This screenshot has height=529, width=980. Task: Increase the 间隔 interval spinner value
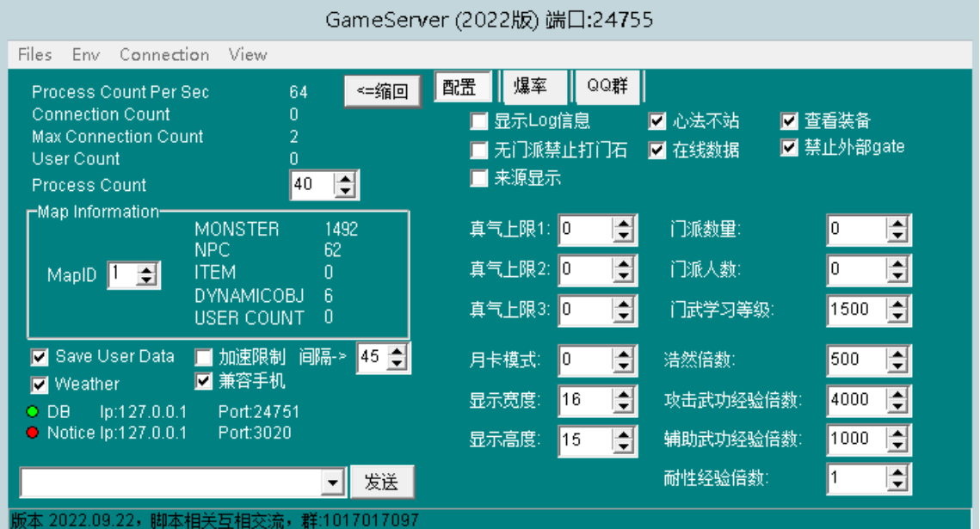[x=397, y=353]
